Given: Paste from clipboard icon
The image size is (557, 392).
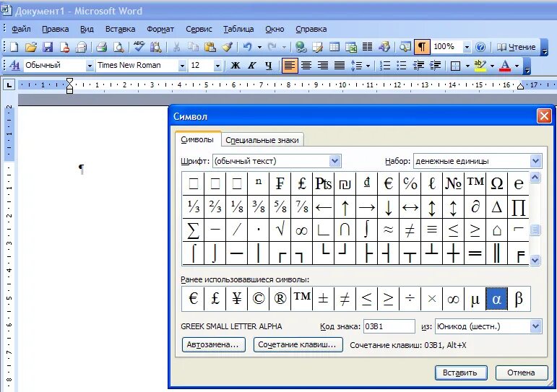Looking at the screenshot, I should click(x=210, y=47).
